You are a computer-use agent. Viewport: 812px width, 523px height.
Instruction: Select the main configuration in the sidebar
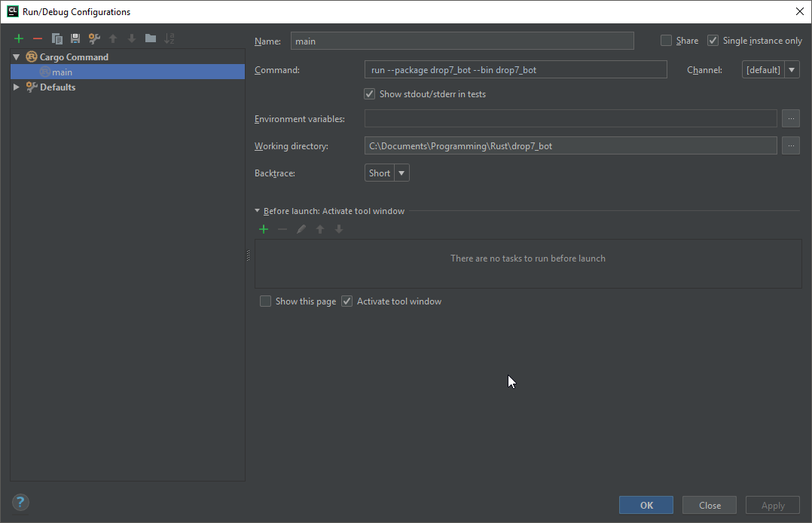[x=60, y=72]
